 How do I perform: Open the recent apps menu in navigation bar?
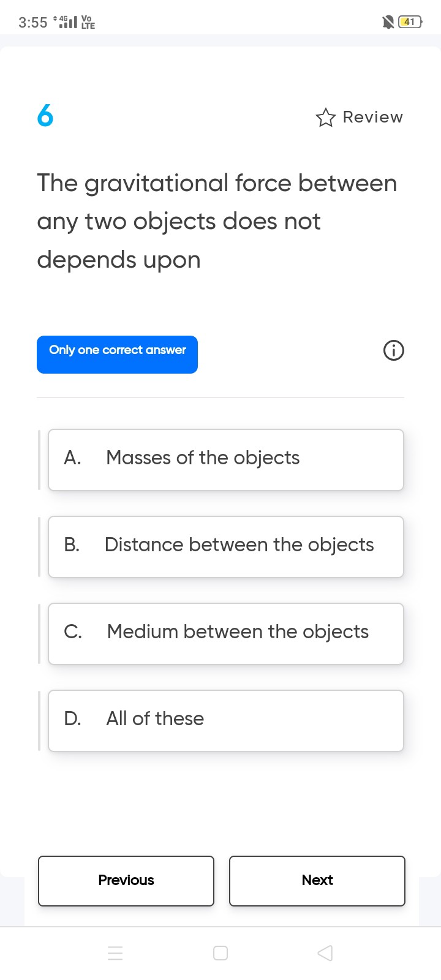(115, 953)
